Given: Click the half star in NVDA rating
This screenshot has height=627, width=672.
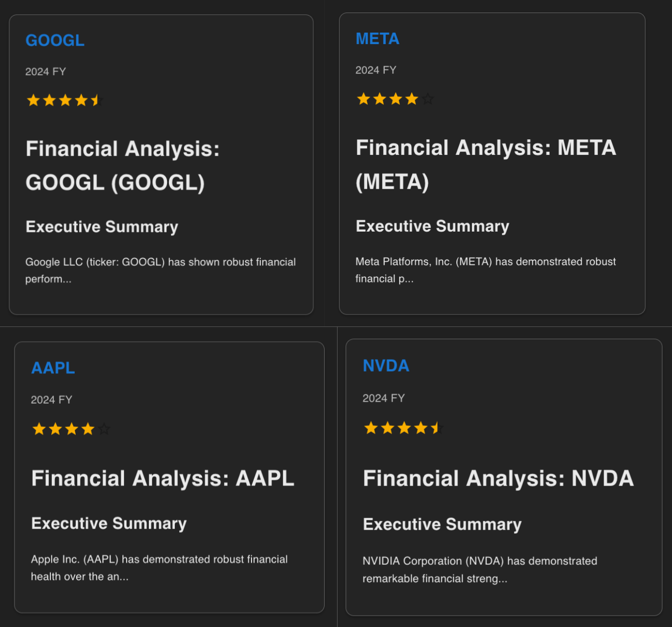Looking at the screenshot, I should pyautogui.click(x=437, y=427).
